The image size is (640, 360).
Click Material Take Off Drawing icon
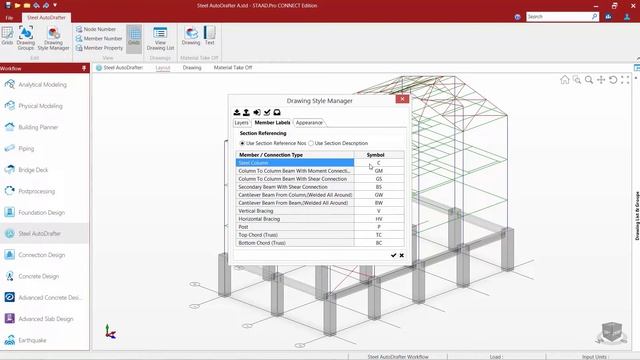click(x=191, y=36)
